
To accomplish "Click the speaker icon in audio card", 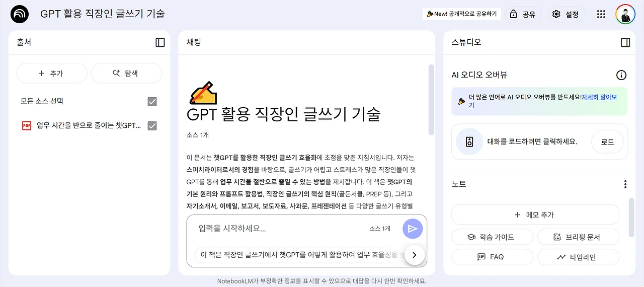I will 469,142.
